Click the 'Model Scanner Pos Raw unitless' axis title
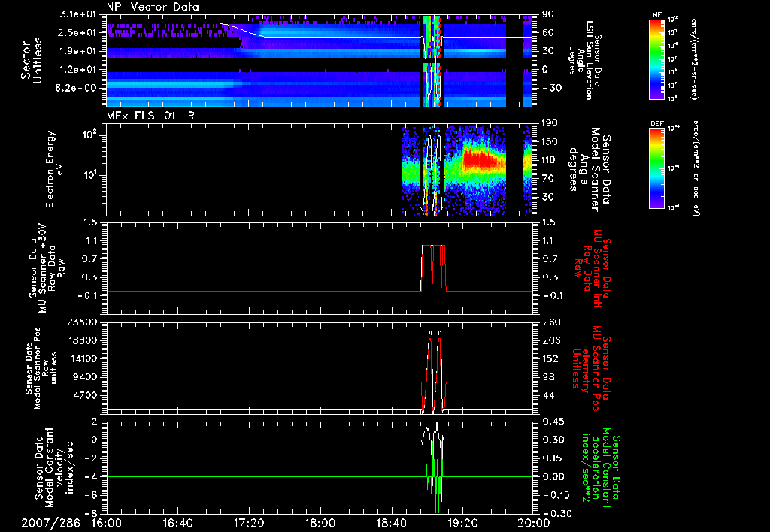The image size is (770, 532). tap(41, 368)
